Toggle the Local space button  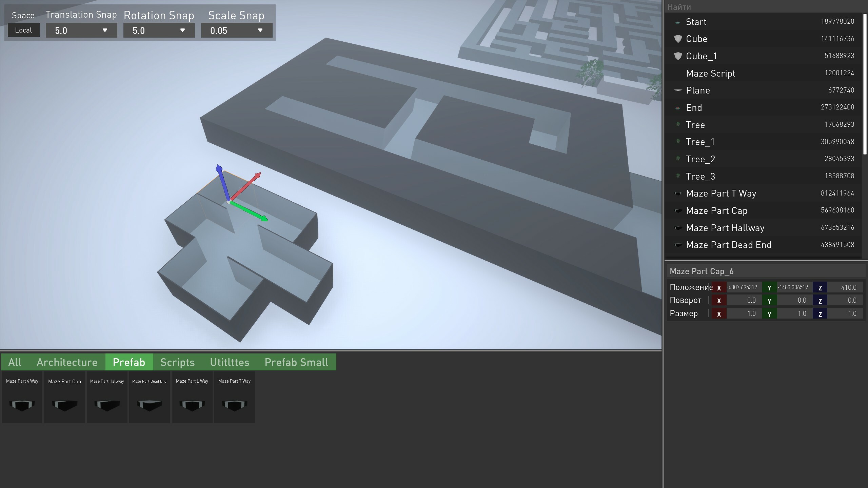[23, 30]
